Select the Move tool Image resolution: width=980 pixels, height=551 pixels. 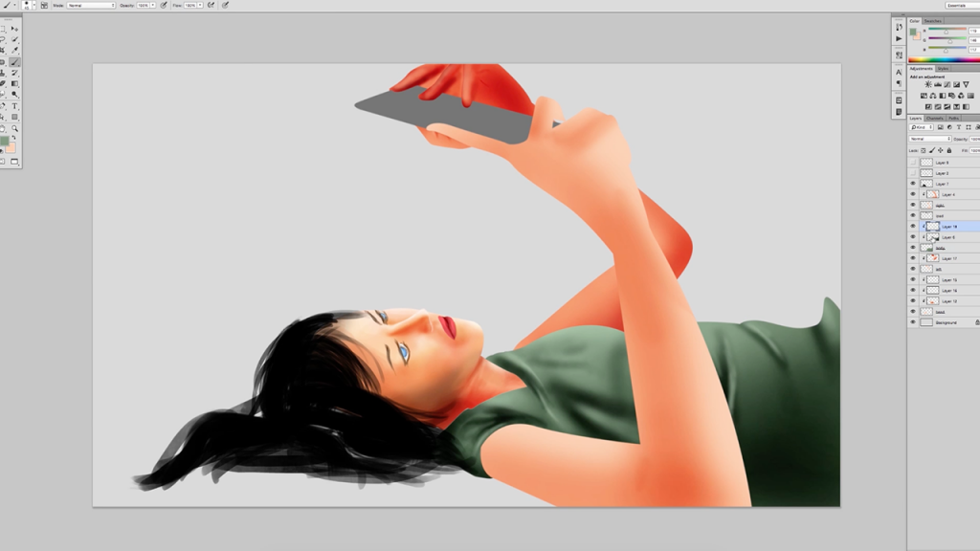(x=14, y=29)
